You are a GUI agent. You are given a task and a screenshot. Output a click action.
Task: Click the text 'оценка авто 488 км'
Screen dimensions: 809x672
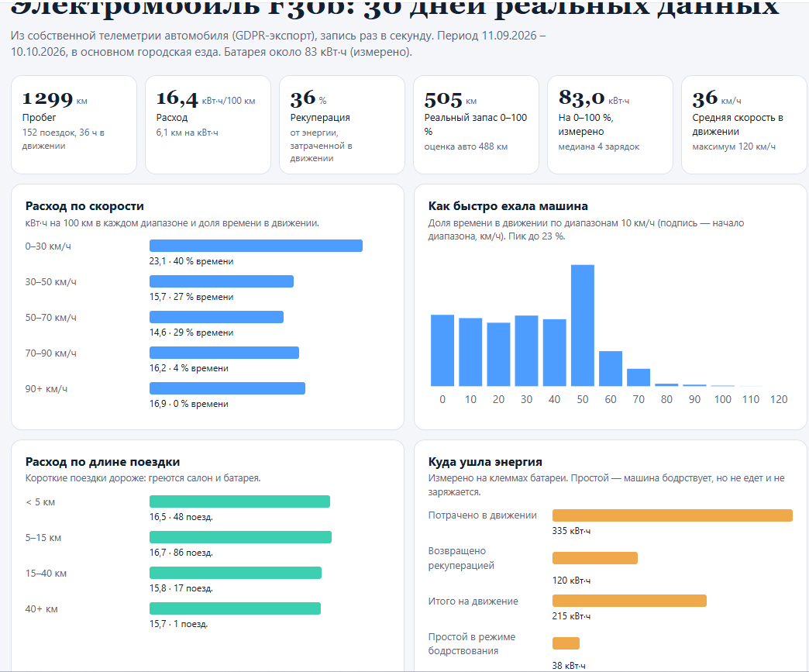click(466, 146)
